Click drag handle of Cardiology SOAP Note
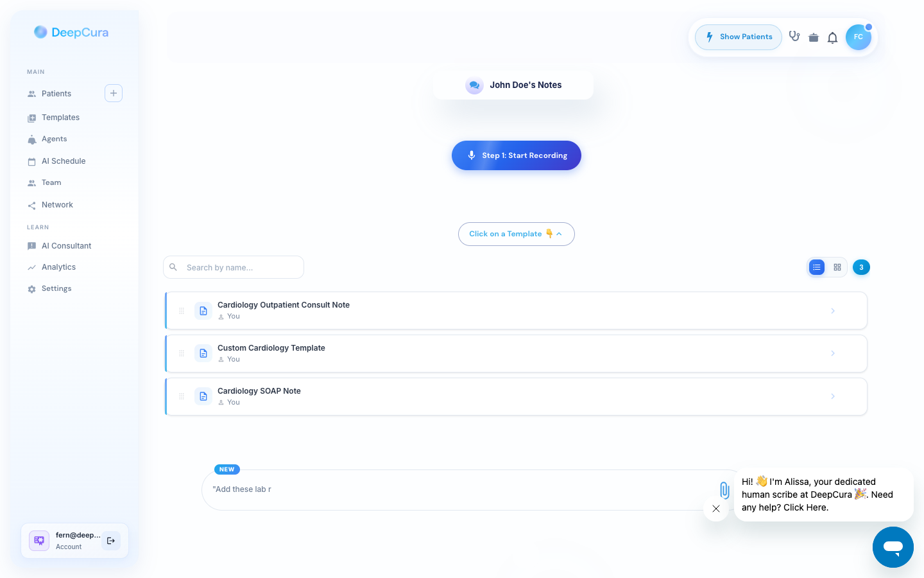Image resolution: width=924 pixels, height=578 pixels. coord(182,396)
